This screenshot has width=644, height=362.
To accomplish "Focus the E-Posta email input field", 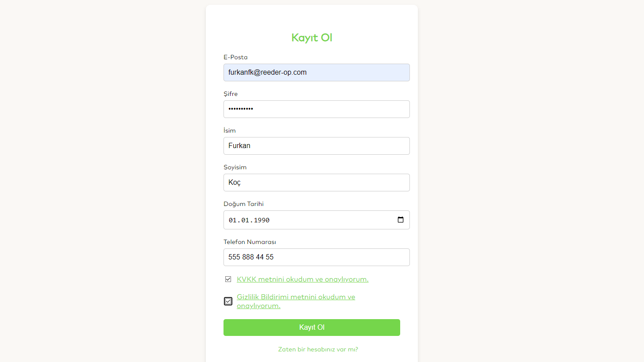I will coord(317,72).
